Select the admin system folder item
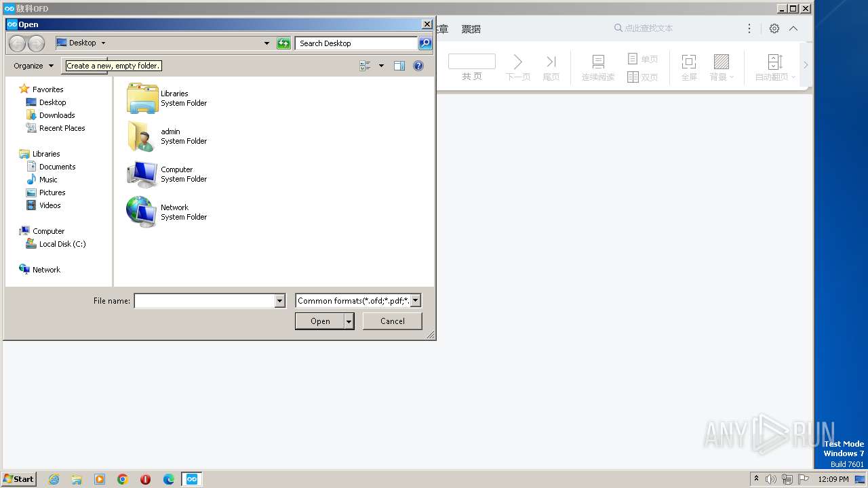868x488 pixels. (x=167, y=137)
